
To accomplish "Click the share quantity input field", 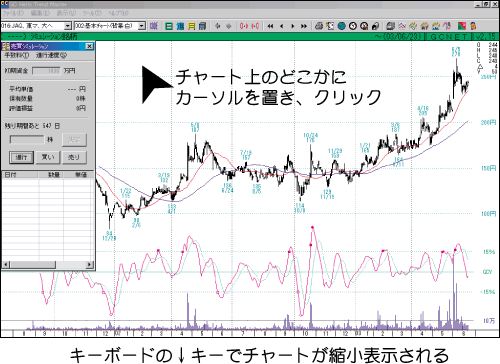I will coord(27,139).
